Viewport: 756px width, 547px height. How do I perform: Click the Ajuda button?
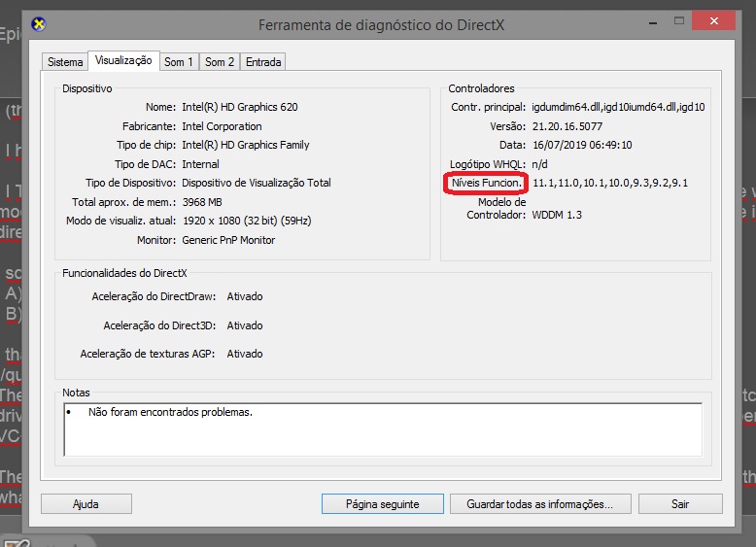pos(86,504)
